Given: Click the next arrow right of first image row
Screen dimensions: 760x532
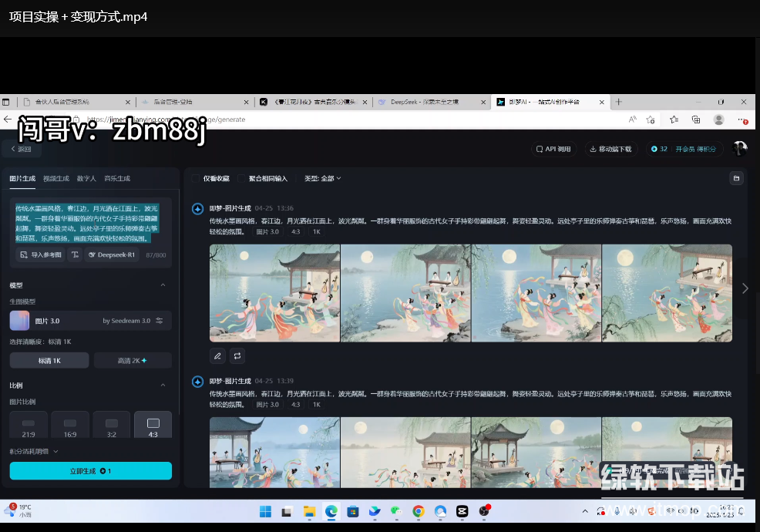Looking at the screenshot, I should point(745,288).
